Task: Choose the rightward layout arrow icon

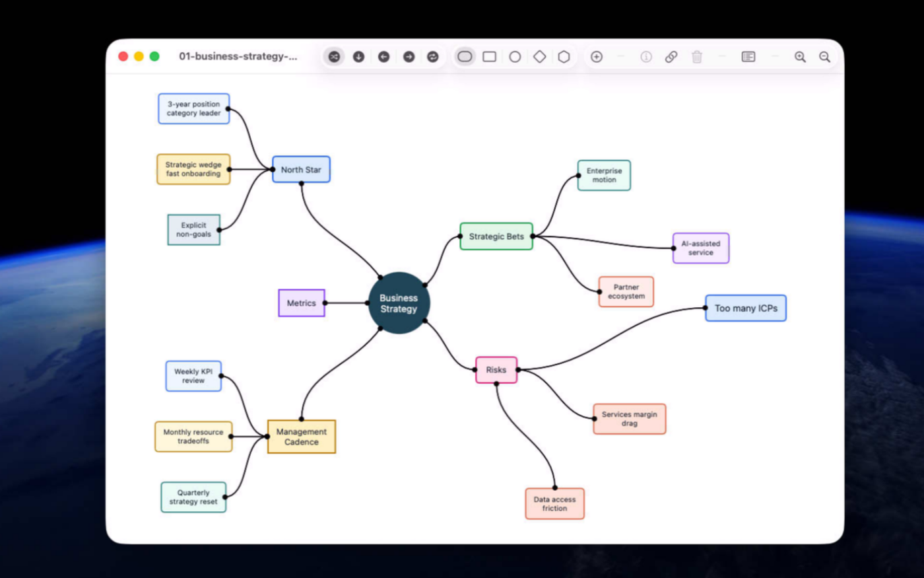Action: coord(409,57)
